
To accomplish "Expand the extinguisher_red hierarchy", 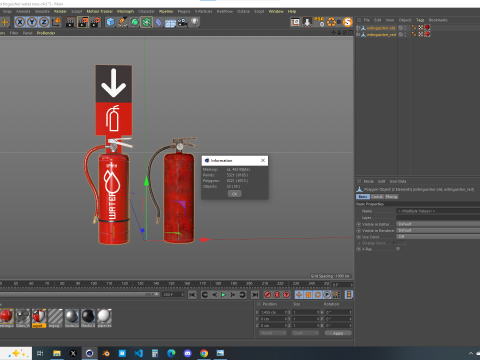I will [x=358, y=34].
